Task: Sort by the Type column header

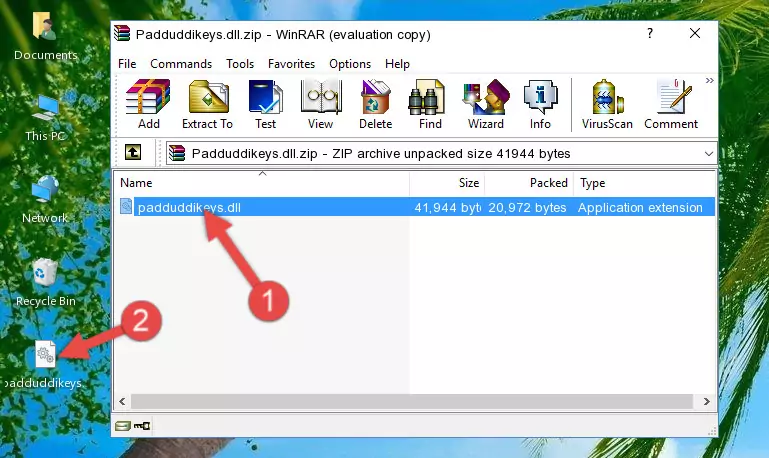Action: point(644,183)
